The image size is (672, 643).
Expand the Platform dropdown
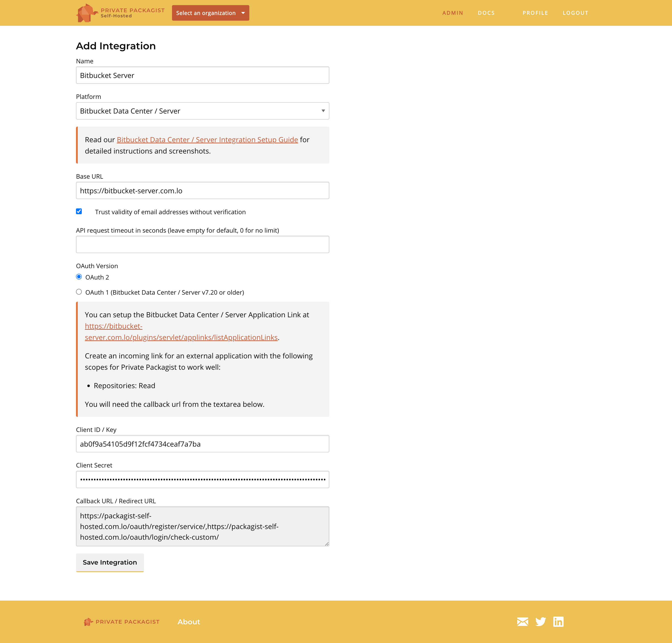(203, 111)
